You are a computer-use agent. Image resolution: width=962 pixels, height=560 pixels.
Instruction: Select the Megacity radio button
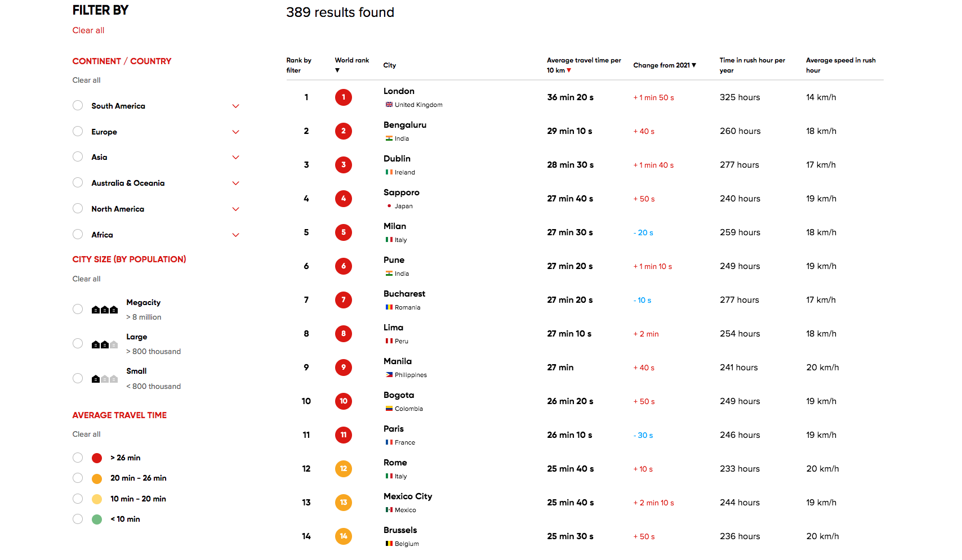(x=78, y=309)
